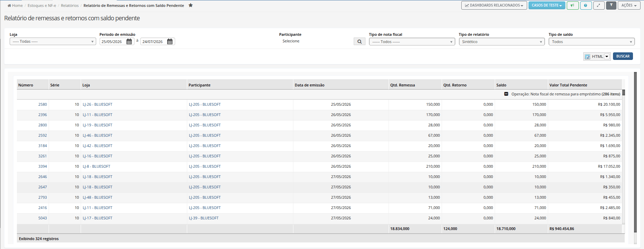
Task: Open the Dashboards Relacionados menu
Action: [x=494, y=6]
